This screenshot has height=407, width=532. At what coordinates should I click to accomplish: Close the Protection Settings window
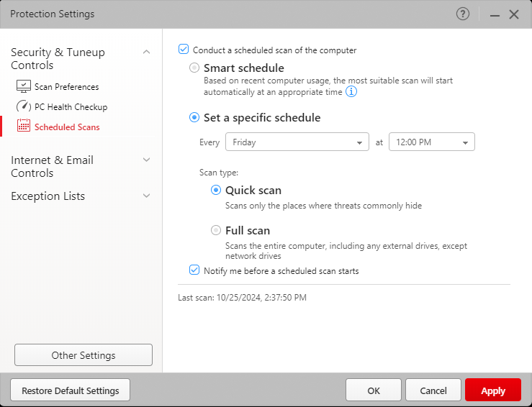514,14
